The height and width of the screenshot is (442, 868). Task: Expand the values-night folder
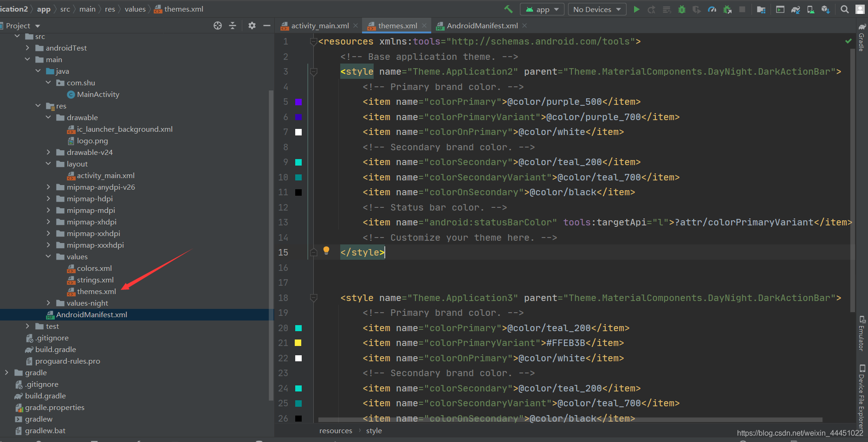pos(48,303)
